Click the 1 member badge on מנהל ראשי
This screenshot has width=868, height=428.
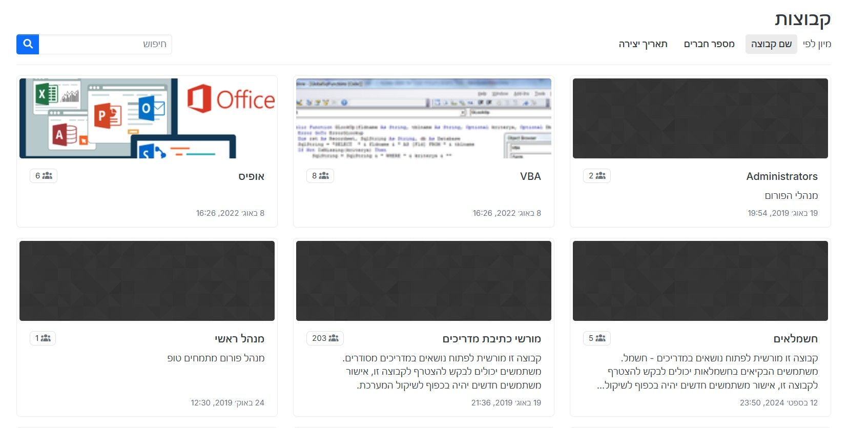point(43,338)
